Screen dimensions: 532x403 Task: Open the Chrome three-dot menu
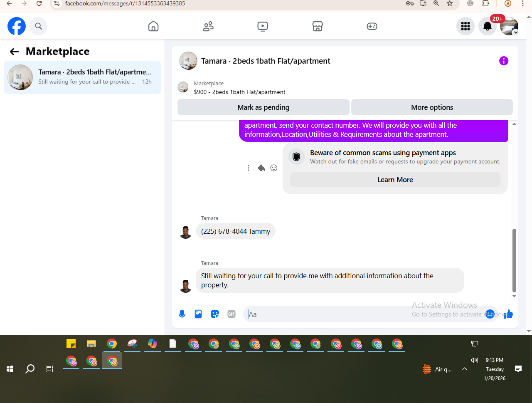[x=523, y=3]
